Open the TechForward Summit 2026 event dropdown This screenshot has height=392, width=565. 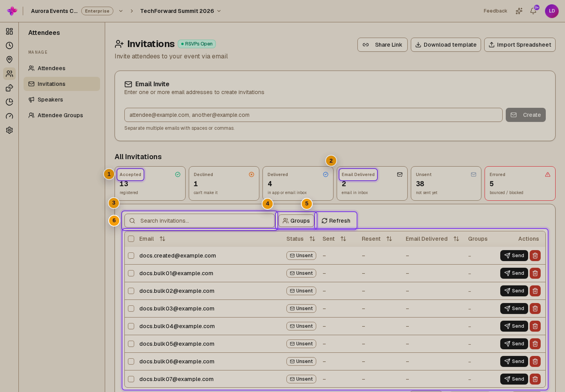pyautogui.click(x=181, y=11)
